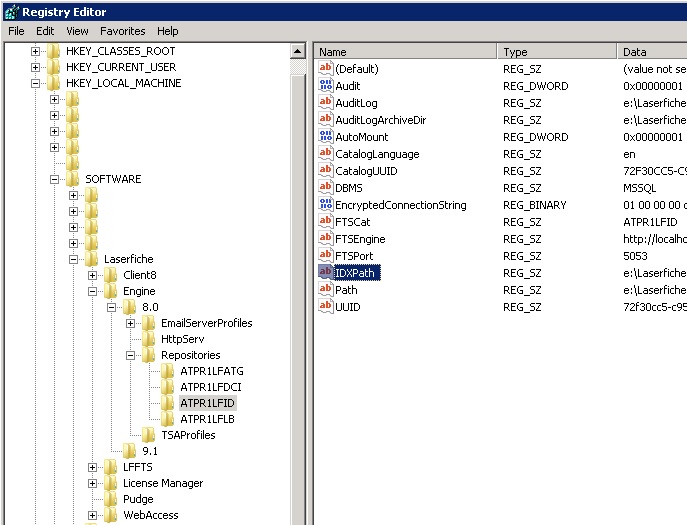The width and height of the screenshot is (687, 525).
Task: Click the REG_BINARY type cell
Action: point(535,205)
